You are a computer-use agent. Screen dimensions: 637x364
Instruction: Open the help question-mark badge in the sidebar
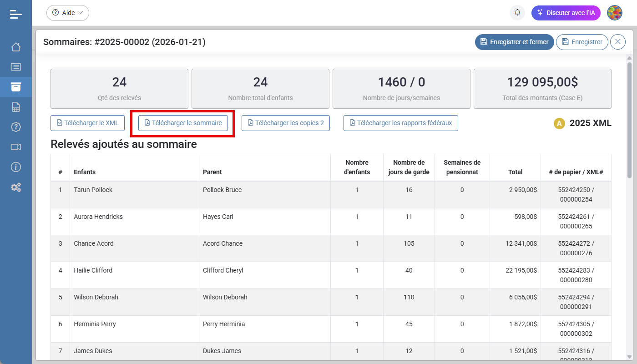pyautogui.click(x=15, y=127)
